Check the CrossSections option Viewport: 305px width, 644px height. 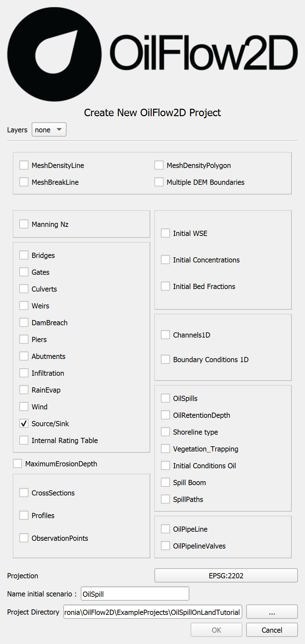tap(24, 493)
